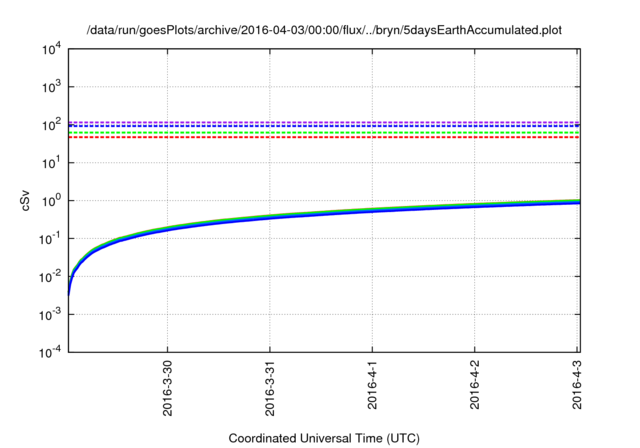Click the purple dashed threshold line
This screenshot has width=640, height=448.
(324, 122)
